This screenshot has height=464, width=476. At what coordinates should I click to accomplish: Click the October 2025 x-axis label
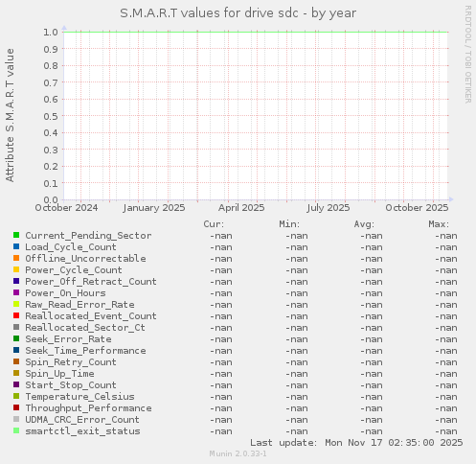pos(417,208)
